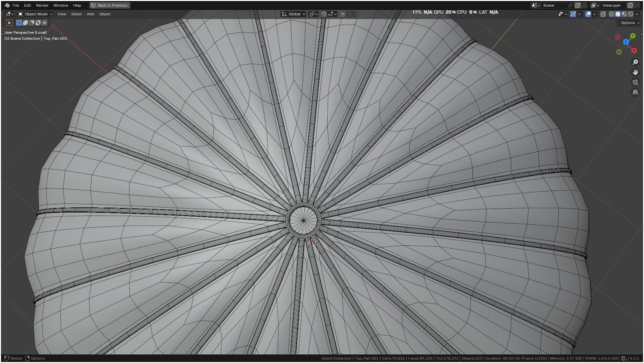Toggle the camera view icon
The width and height of the screenshot is (644, 363).
coord(635,82)
